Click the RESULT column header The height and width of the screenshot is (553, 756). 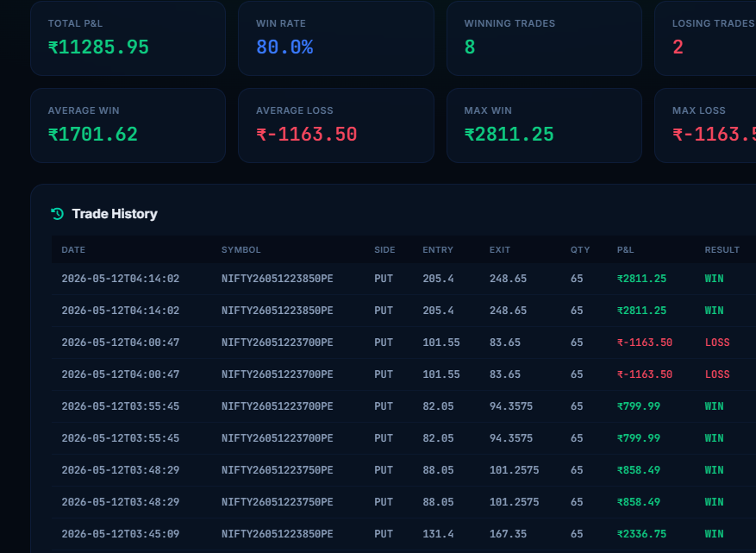pos(722,249)
